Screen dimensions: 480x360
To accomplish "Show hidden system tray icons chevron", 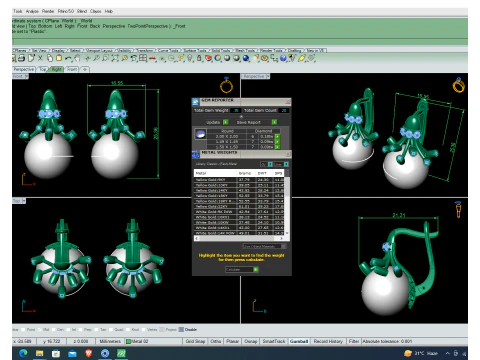I will (x=447, y=353).
